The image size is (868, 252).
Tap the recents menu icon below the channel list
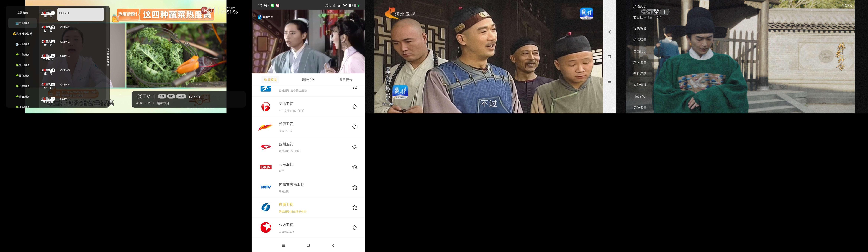point(283,245)
